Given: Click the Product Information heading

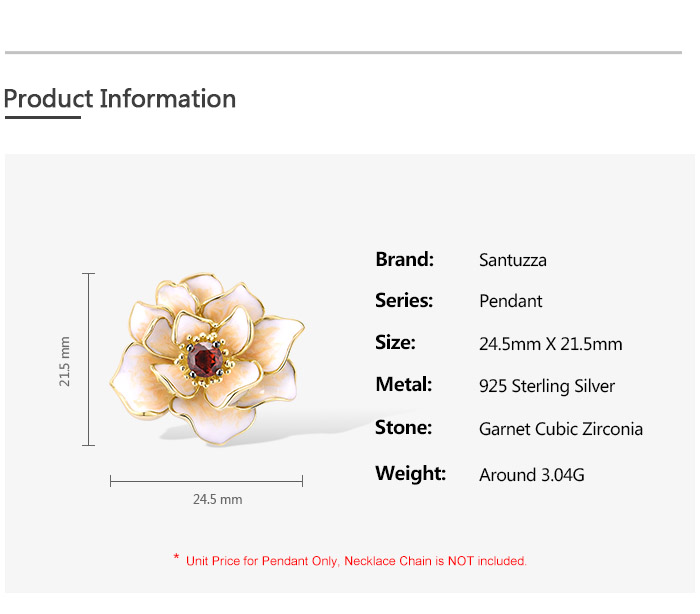Looking at the screenshot, I should (120, 99).
